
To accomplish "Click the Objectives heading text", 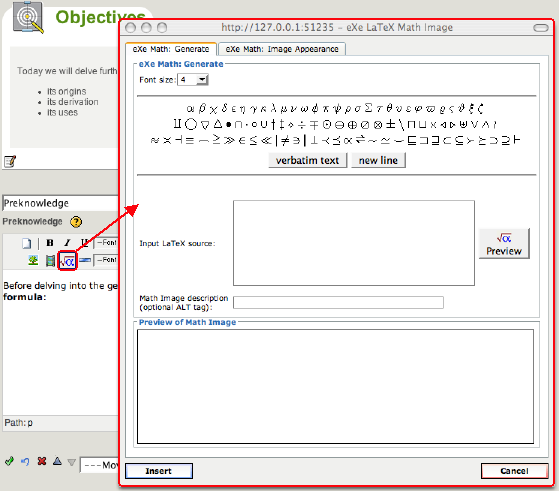I will coord(101,17).
